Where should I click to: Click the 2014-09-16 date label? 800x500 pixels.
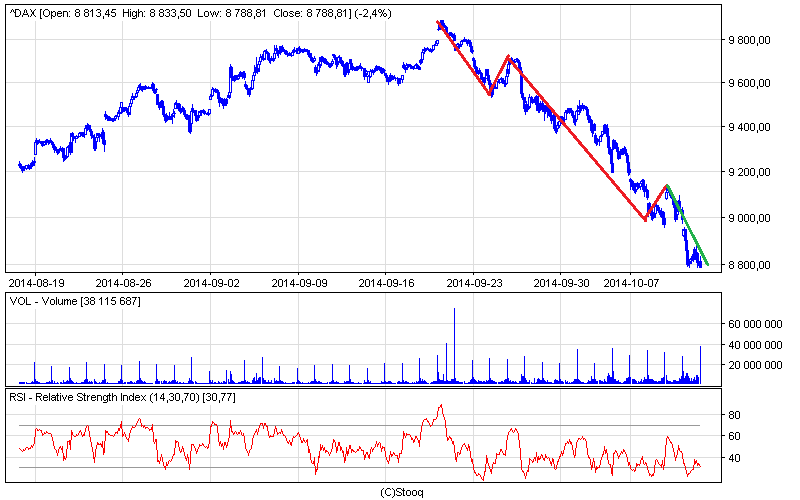click(x=386, y=283)
